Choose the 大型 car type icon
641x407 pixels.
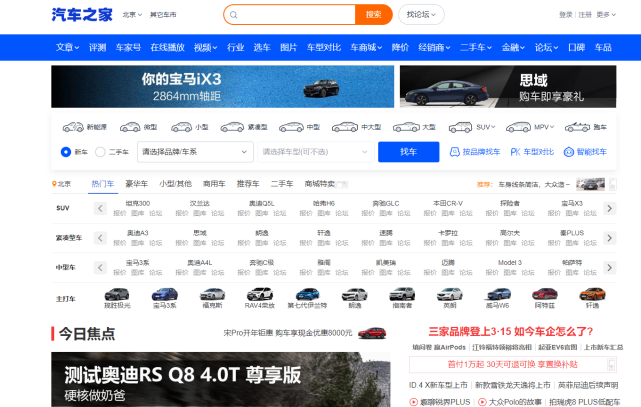click(x=406, y=127)
